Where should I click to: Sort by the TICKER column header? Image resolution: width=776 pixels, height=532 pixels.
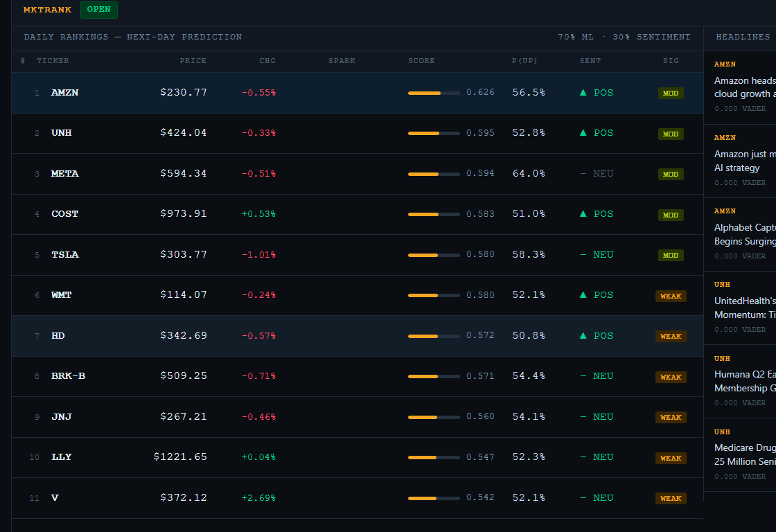tap(53, 61)
